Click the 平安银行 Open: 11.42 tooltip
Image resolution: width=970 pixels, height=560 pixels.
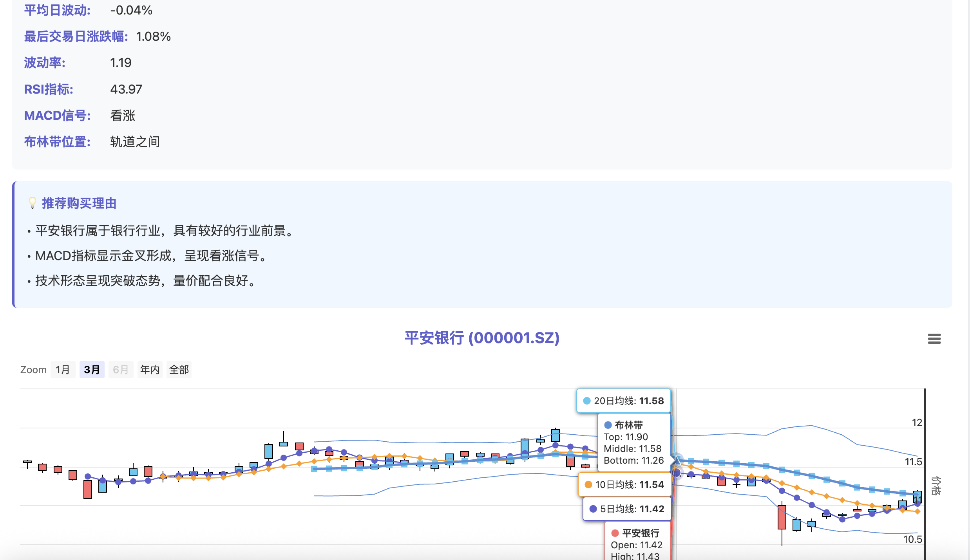point(638,541)
